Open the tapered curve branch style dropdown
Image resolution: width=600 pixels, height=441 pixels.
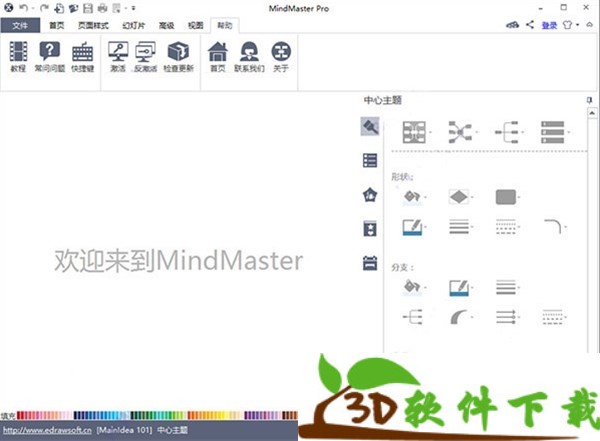pos(461,317)
